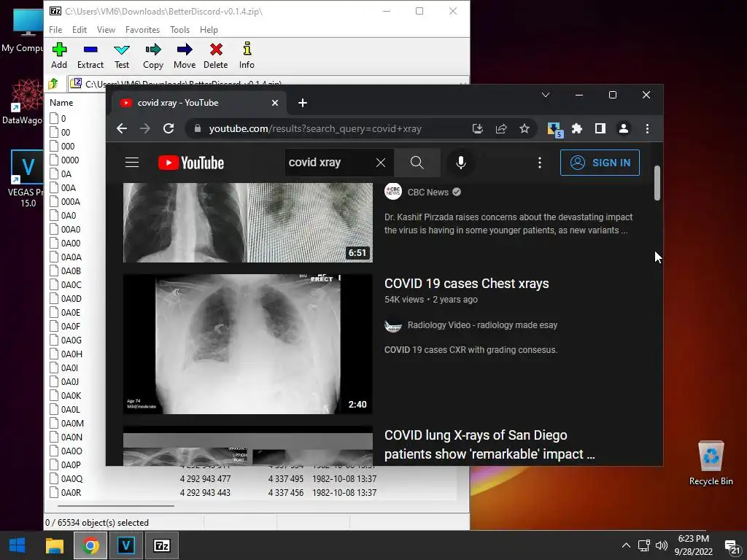
Task: Show hidden system tray icons chevron
Action: coord(626,545)
